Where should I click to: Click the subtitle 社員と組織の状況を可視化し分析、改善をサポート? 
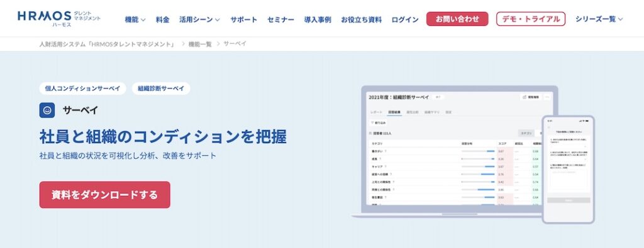click(128, 156)
